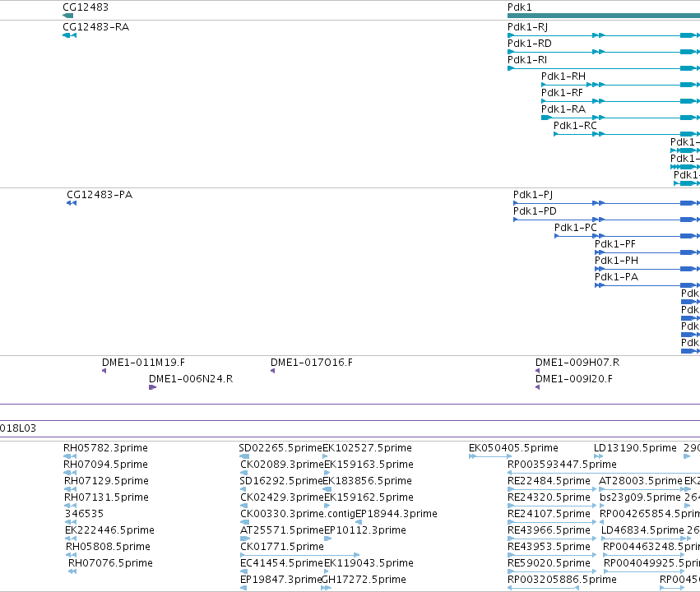Select the RH07131.5prime EST label
This screenshot has height=592, width=700.
pyautogui.click(x=106, y=497)
